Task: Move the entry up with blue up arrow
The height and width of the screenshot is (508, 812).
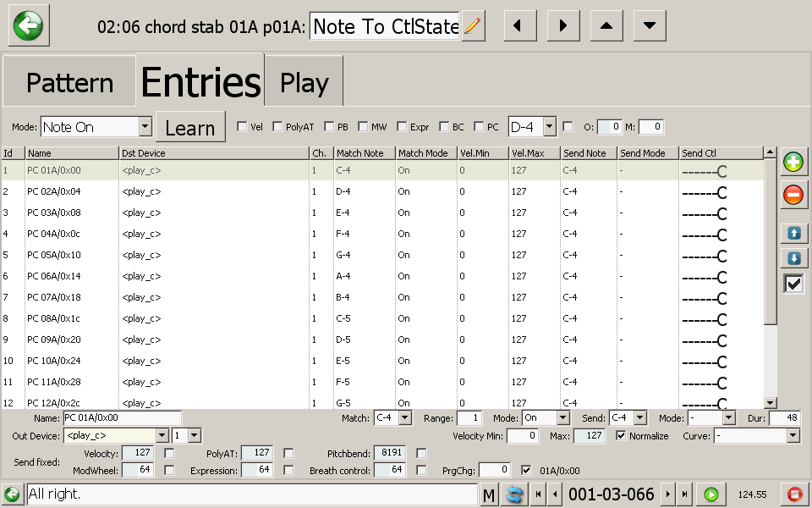Action: tap(793, 232)
